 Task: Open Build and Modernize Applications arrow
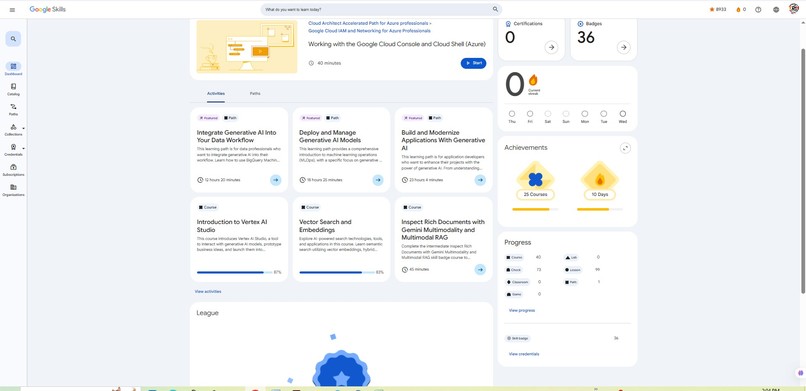click(480, 180)
